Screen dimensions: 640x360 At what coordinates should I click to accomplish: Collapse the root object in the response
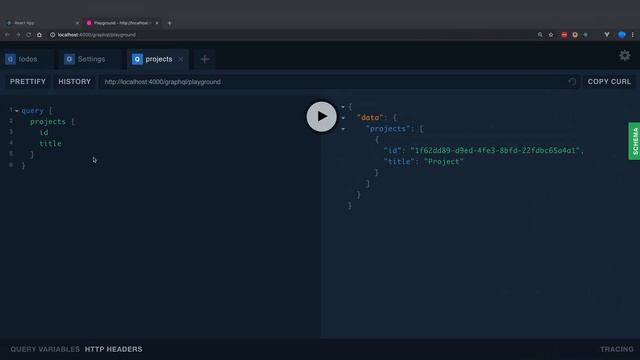(x=343, y=107)
